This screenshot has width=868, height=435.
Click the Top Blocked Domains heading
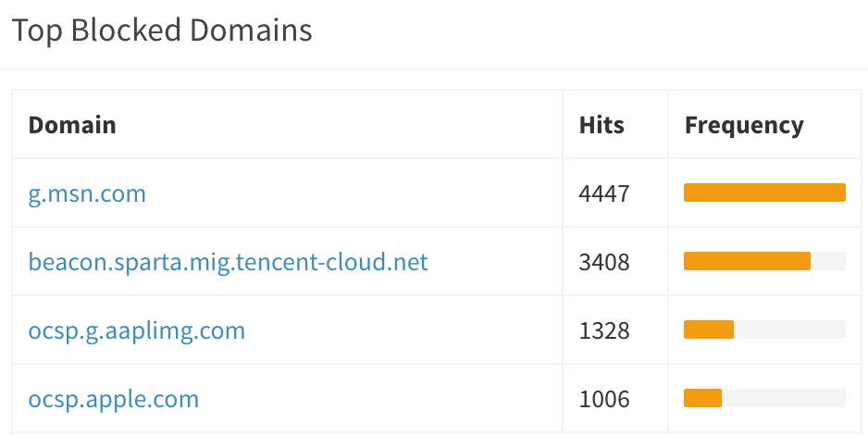click(162, 30)
